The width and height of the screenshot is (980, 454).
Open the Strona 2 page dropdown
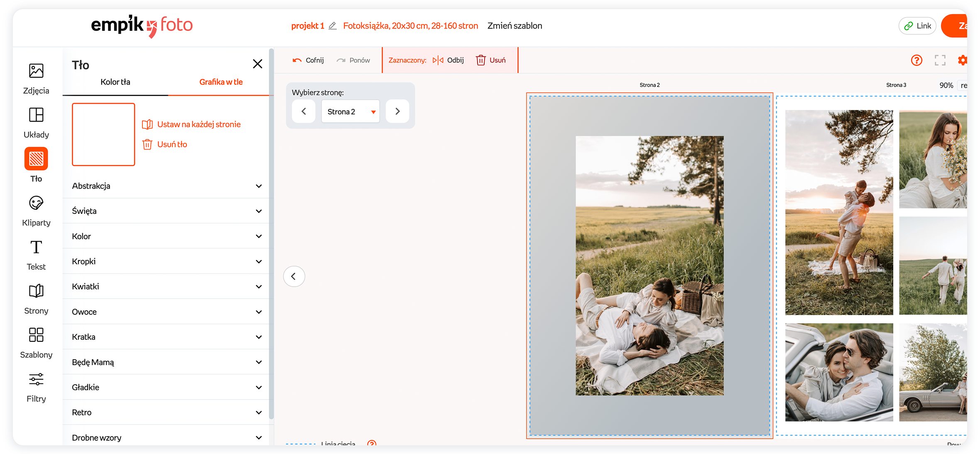[350, 111]
